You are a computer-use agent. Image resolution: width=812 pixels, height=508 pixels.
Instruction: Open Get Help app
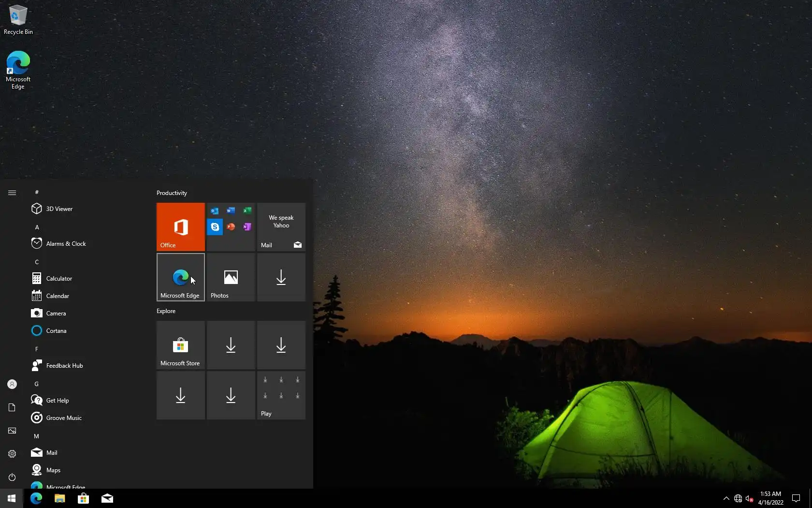click(x=87, y=400)
